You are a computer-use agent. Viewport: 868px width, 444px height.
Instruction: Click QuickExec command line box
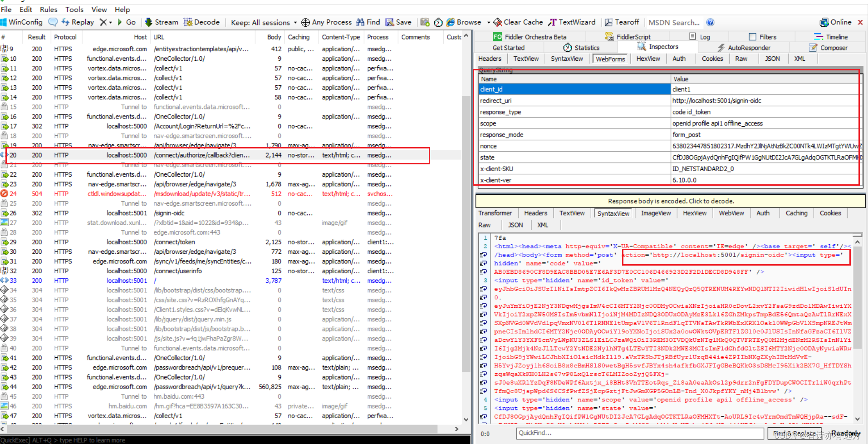(x=235, y=440)
